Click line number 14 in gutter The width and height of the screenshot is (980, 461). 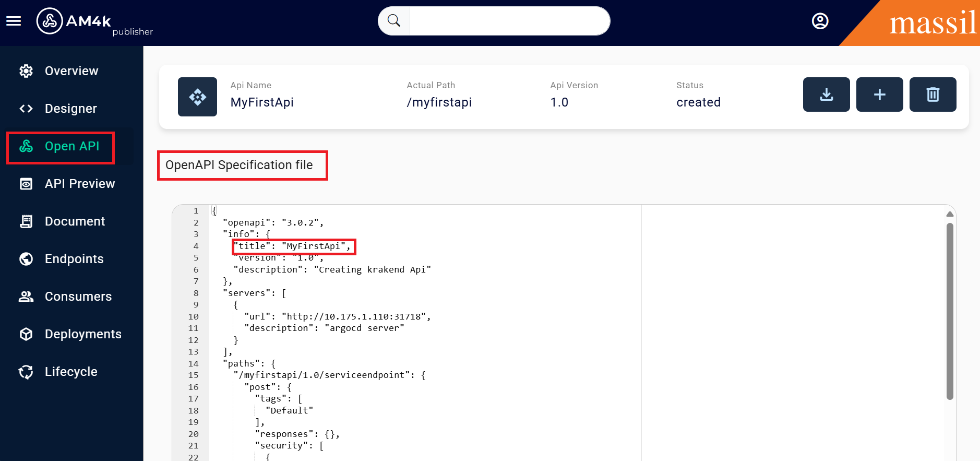[x=193, y=363]
